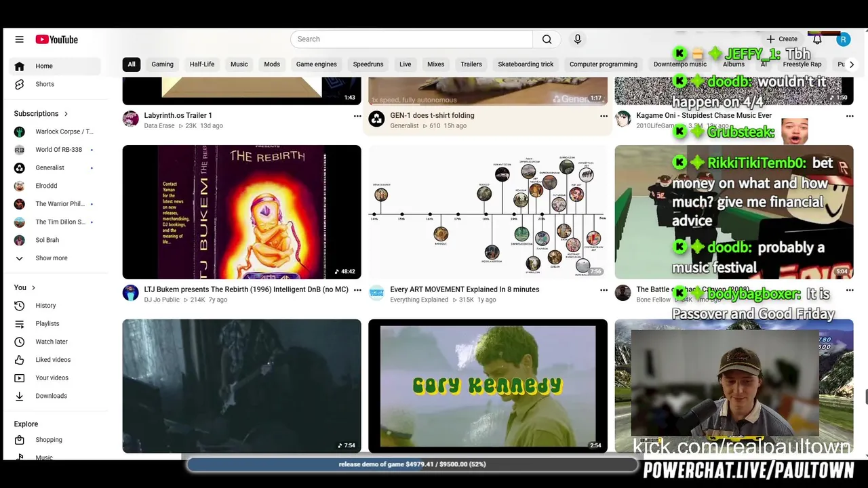Image resolution: width=868 pixels, height=488 pixels.
Task: Open the dark guitar video thumbnail 7:54
Action: [242, 386]
